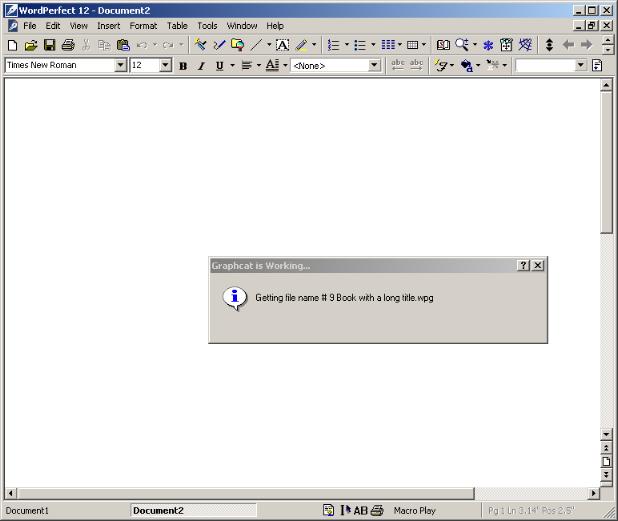
Task: Open Spell Checker book icon
Action: point(443,45)
